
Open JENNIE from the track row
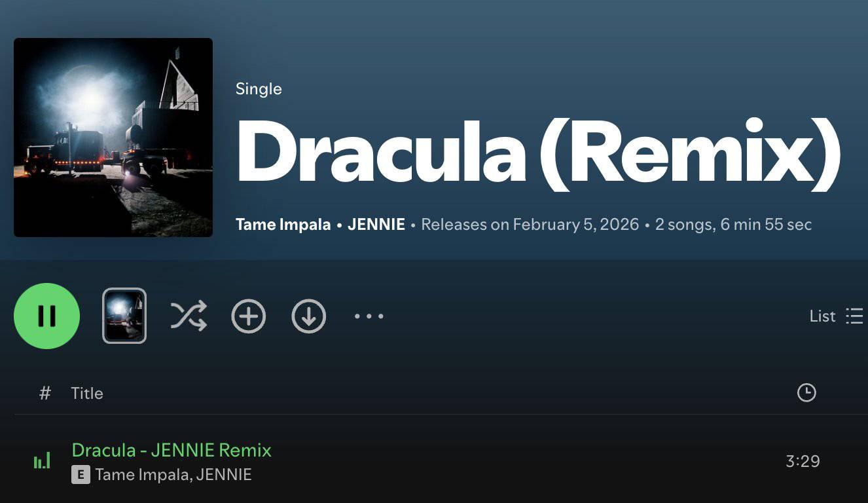point(225,475)
